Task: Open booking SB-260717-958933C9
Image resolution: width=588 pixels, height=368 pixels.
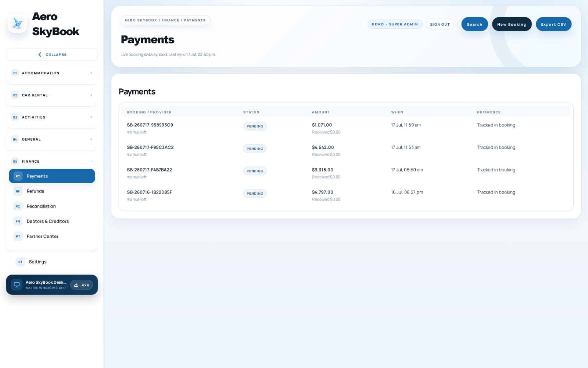Action: point(150,125)
